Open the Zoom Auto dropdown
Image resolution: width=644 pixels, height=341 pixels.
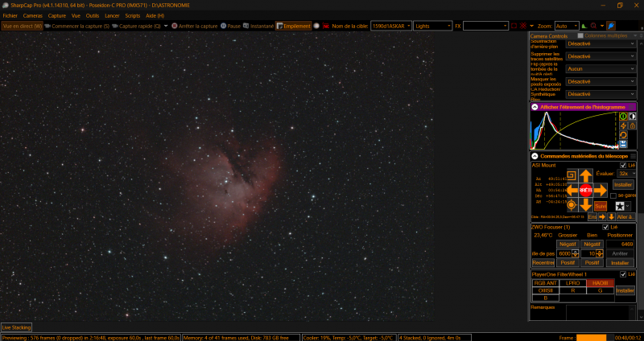567,26
